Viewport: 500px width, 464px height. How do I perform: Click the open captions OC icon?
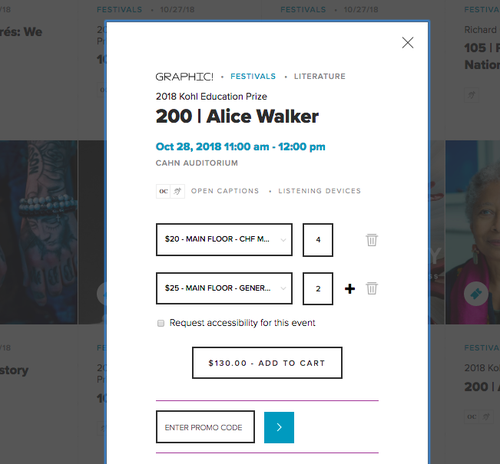[163, 191]
